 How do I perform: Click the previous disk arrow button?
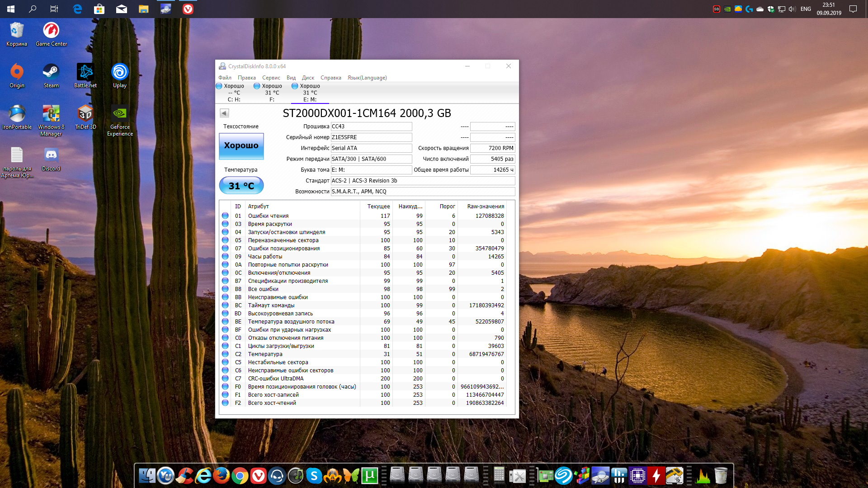(224, 113)
